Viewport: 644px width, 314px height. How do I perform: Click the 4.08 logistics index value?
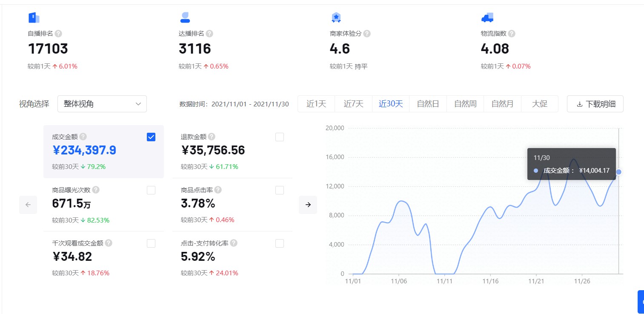495,49
